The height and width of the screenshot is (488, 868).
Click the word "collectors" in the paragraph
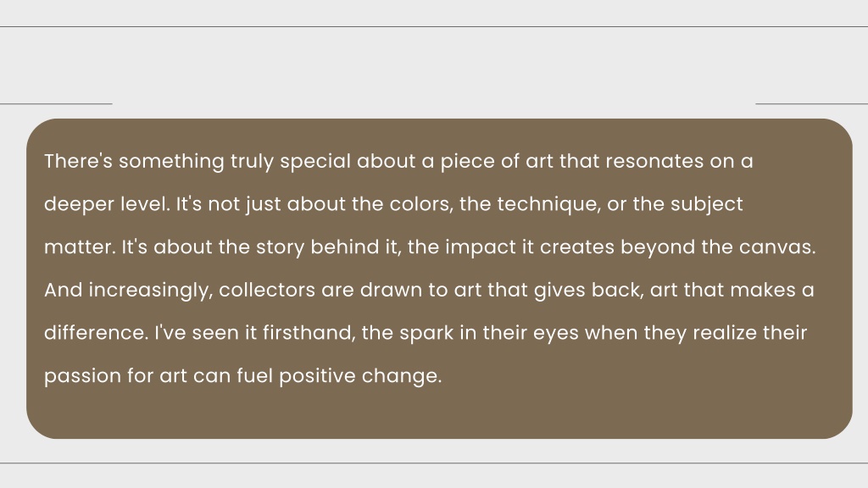[x=267, y=290]
